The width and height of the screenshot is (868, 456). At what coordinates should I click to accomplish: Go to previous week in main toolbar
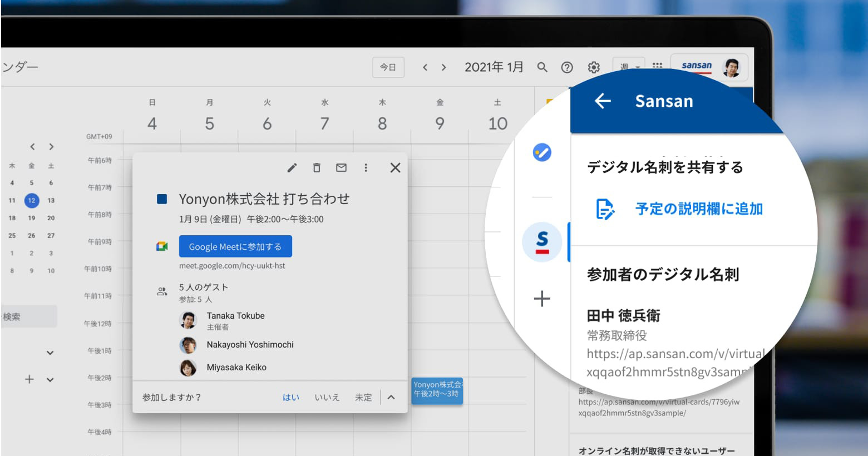(425, 67)
